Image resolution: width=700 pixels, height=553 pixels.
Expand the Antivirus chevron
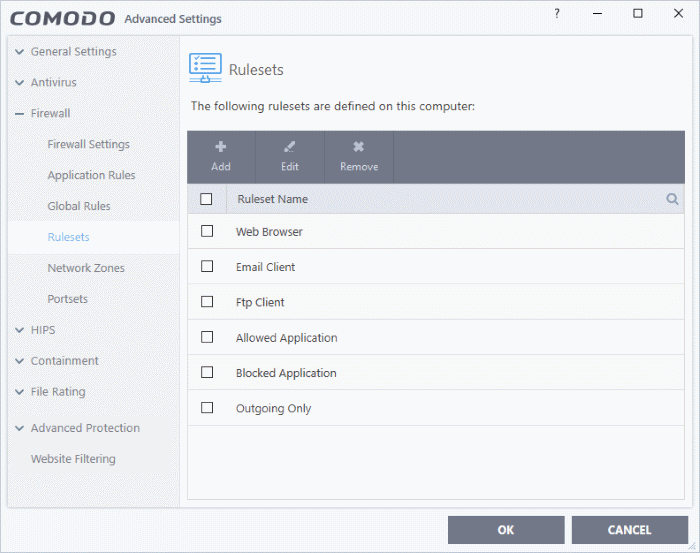coord(20,83)
